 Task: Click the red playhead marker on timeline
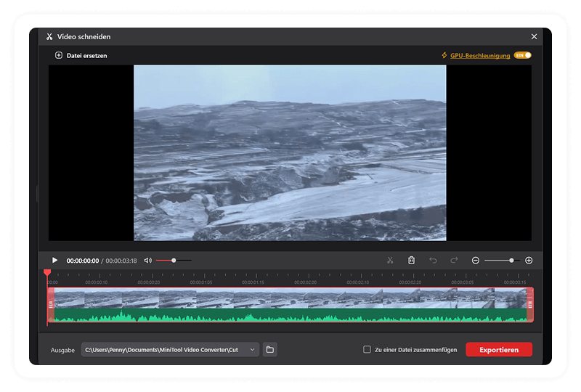point(47,273)
